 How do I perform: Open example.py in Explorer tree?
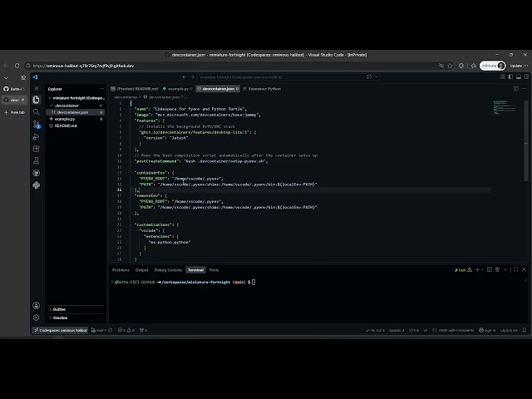click(76, 119)
